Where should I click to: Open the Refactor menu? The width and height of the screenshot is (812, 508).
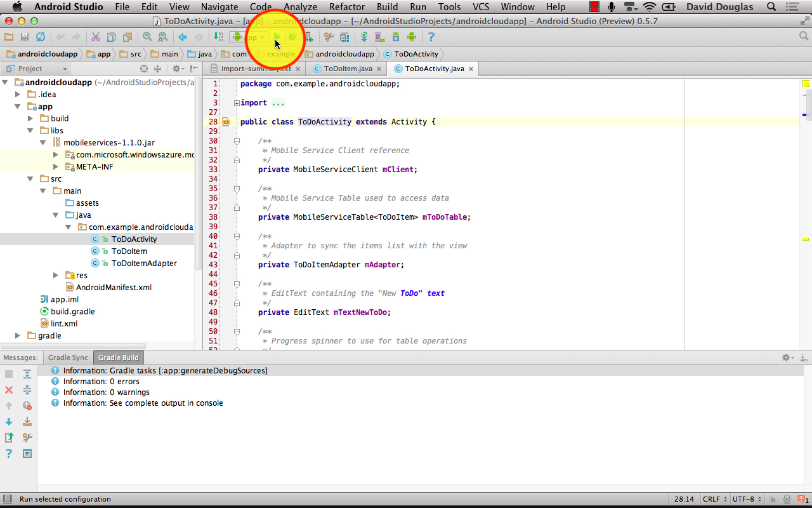tap(347, 7)
